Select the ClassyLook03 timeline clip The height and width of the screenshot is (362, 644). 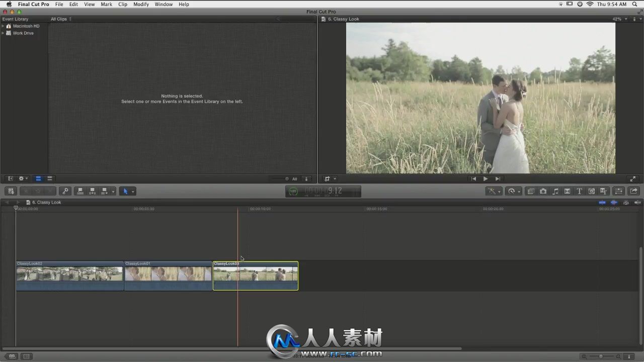tap(256, 276)
